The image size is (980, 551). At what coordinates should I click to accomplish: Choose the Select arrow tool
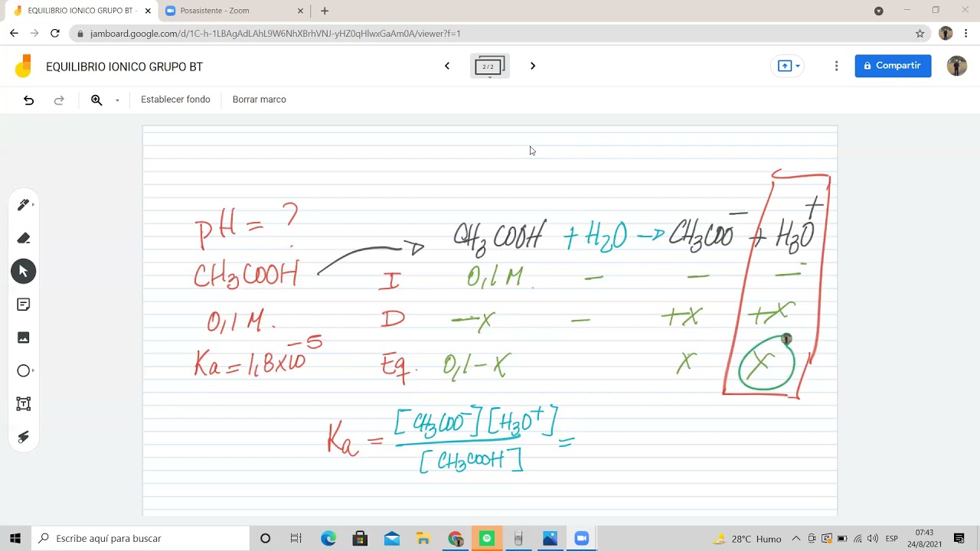point(23,271)
